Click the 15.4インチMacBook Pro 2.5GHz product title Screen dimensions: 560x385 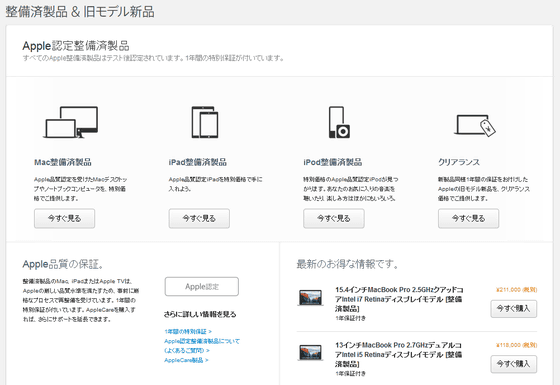click(x=399, y=299)
